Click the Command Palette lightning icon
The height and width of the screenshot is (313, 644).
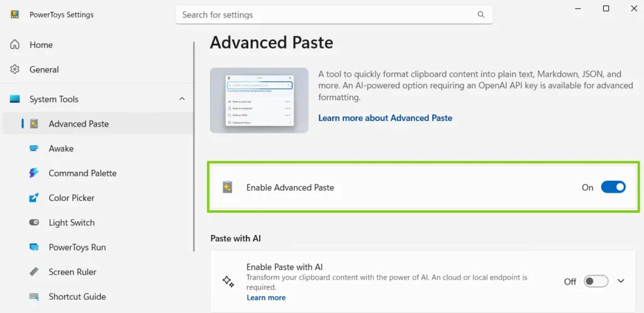pyautogui.click(x=34, y=173)
